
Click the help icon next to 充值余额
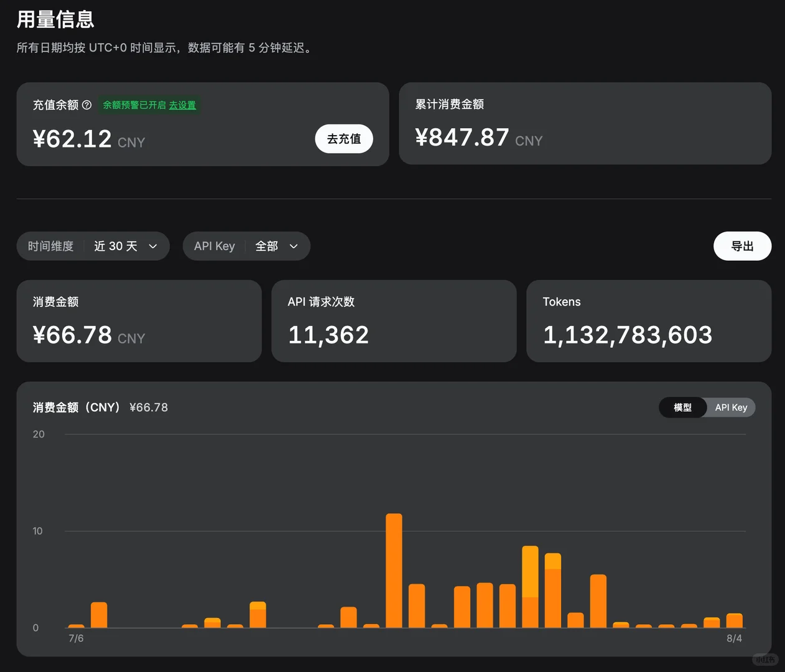point(87,105)
